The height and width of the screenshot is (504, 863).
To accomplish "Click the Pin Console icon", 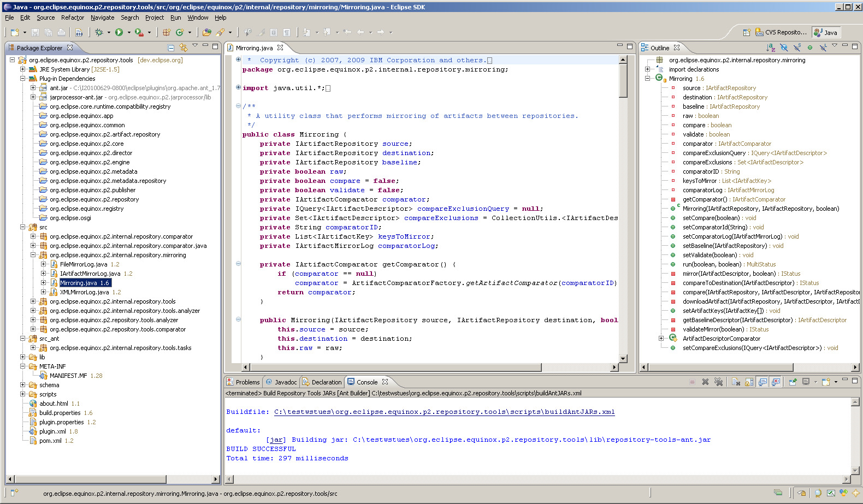I will point(793,382).
